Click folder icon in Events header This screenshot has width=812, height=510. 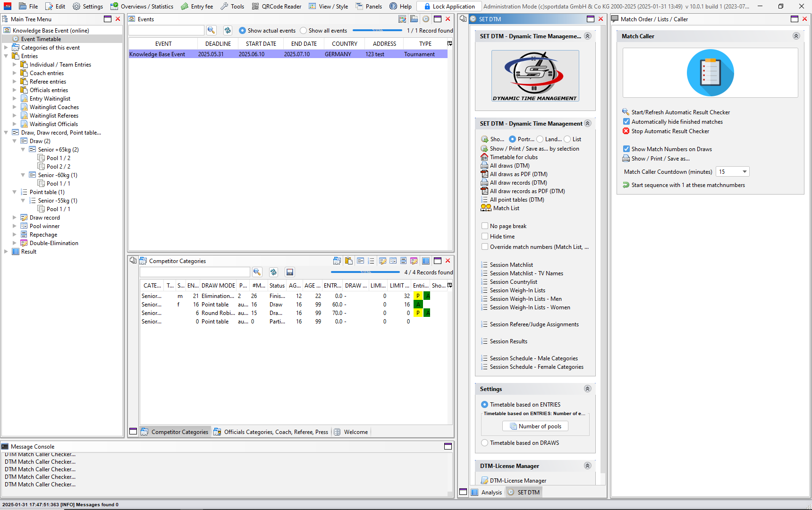414,19
